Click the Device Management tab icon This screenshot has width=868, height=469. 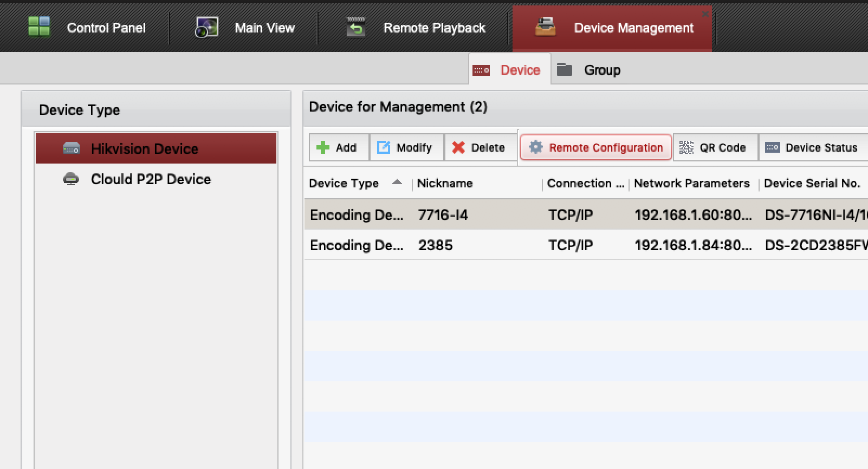click(x=545, y=27)
